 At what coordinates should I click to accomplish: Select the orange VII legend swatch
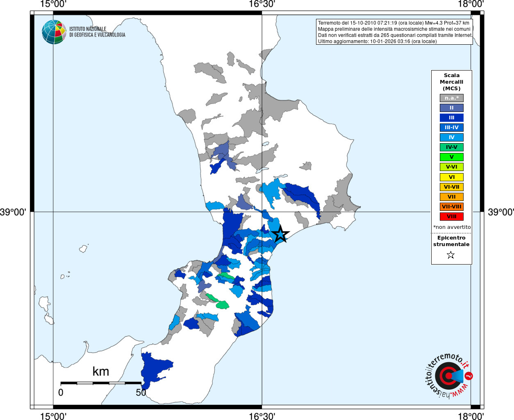[451, 197]
